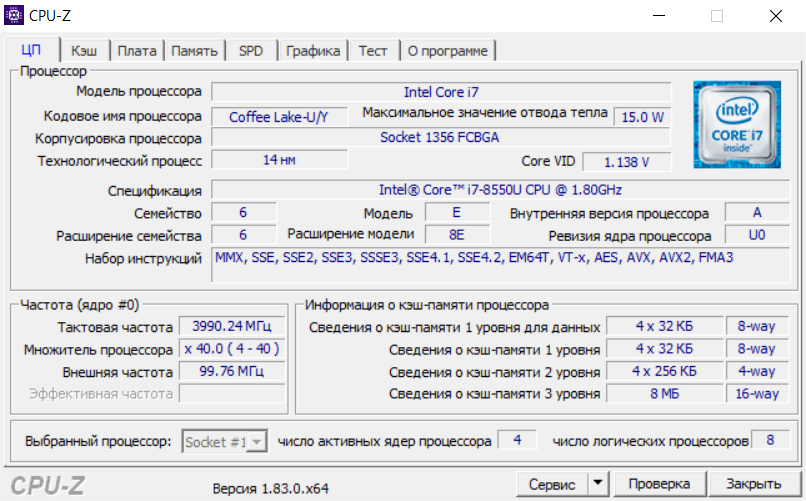Open the Сервис dropdown arrow

(x=597, y=483)
